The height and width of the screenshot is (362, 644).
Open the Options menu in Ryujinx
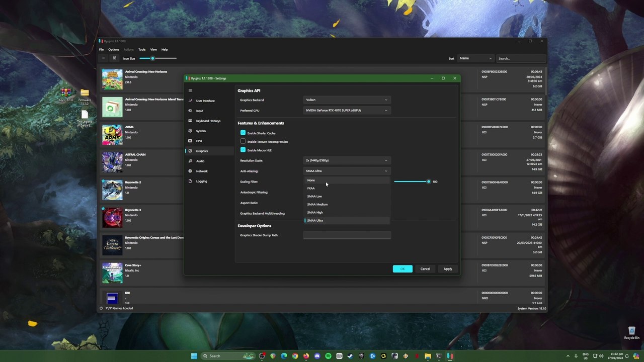(x=114, y=49)
